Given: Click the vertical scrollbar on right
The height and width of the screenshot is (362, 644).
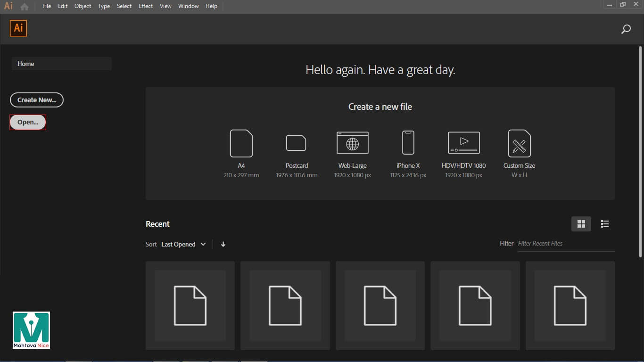Looking at the screenshot, I should [640, 151].
